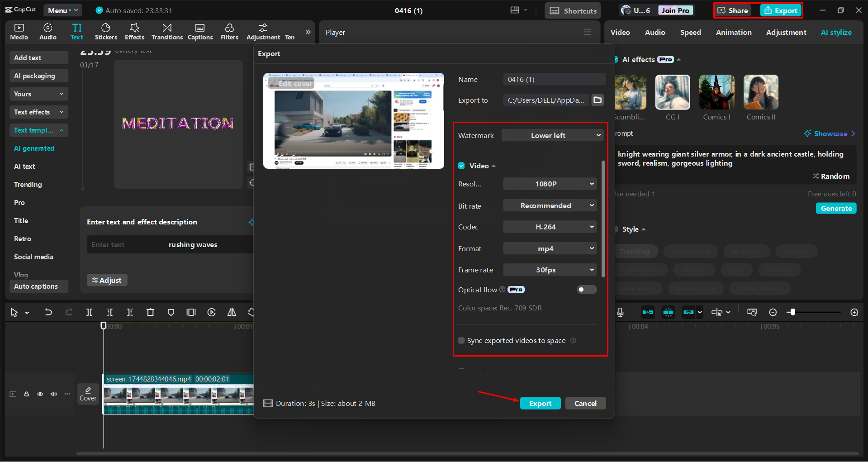Open the Adjustment tool in top toolbar
Image resolution: width=868 pixels, height=462 pixels.
[263, 32]
